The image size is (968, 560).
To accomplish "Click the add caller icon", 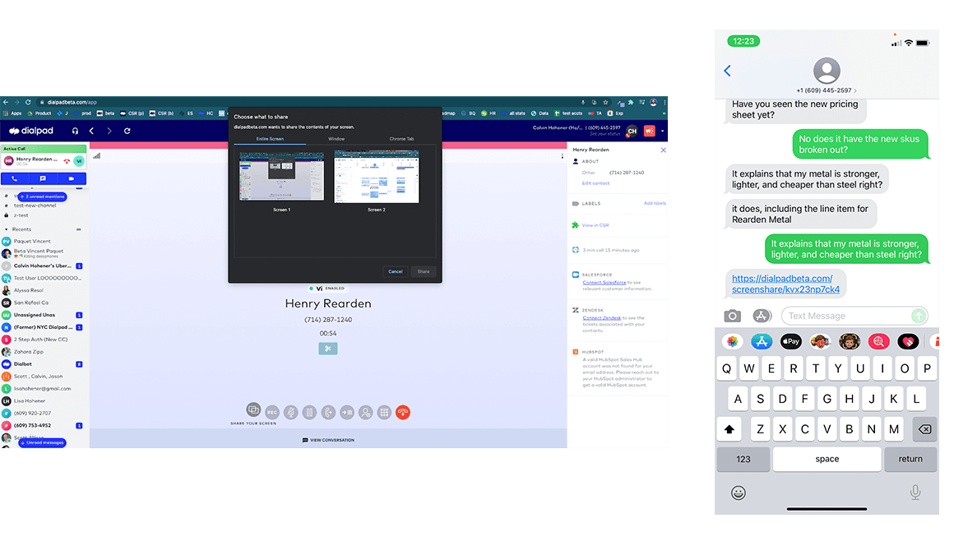I will click(x=365, y=413).
